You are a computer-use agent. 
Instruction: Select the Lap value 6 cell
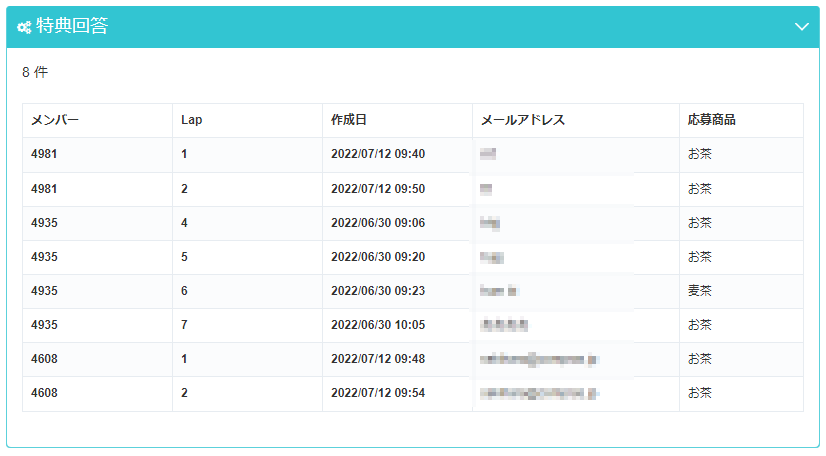pos(185,291)
